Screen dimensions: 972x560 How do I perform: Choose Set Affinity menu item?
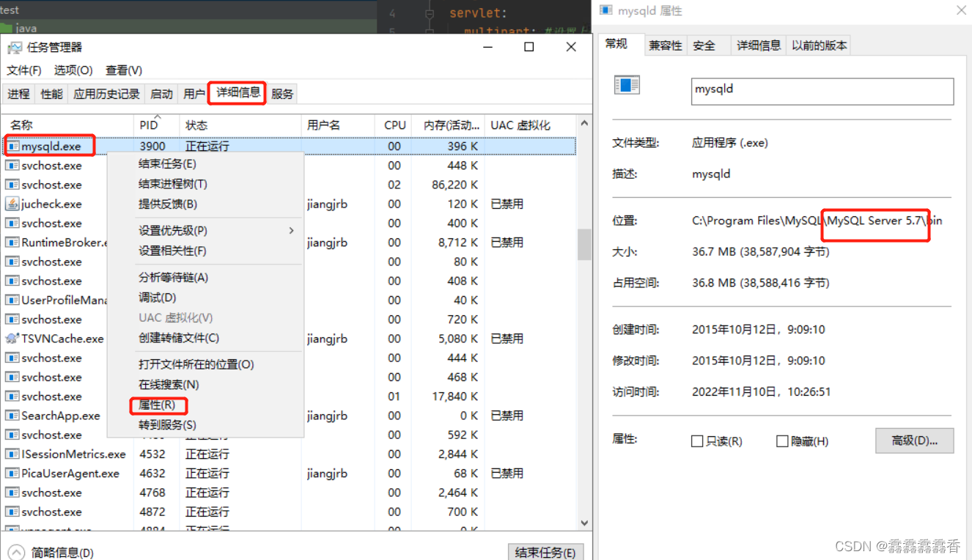point(205,251)
